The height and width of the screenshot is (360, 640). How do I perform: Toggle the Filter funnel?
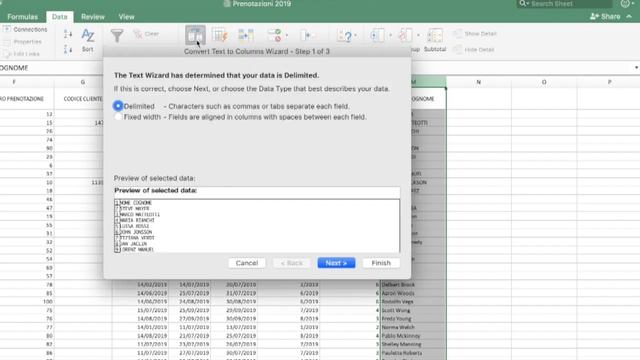[117, 36]
